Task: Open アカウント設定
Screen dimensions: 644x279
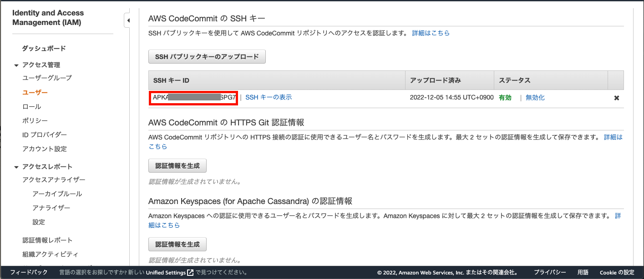Action: [45, 149]
